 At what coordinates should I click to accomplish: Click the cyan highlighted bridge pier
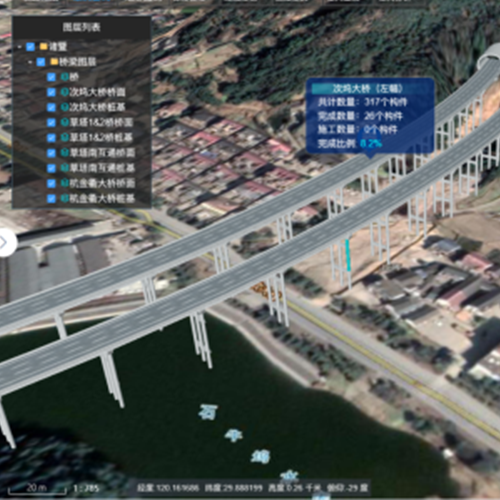[x=348, y=255]
